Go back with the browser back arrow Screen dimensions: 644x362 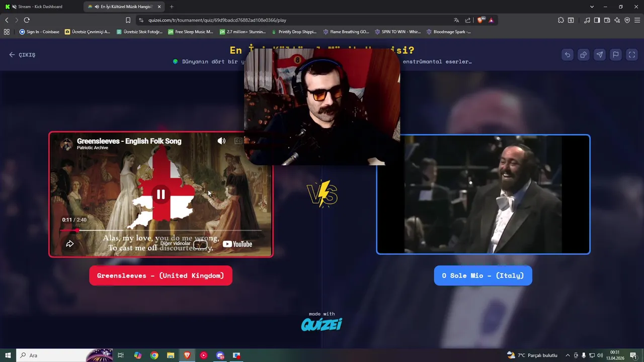click(x=7, y=20)
